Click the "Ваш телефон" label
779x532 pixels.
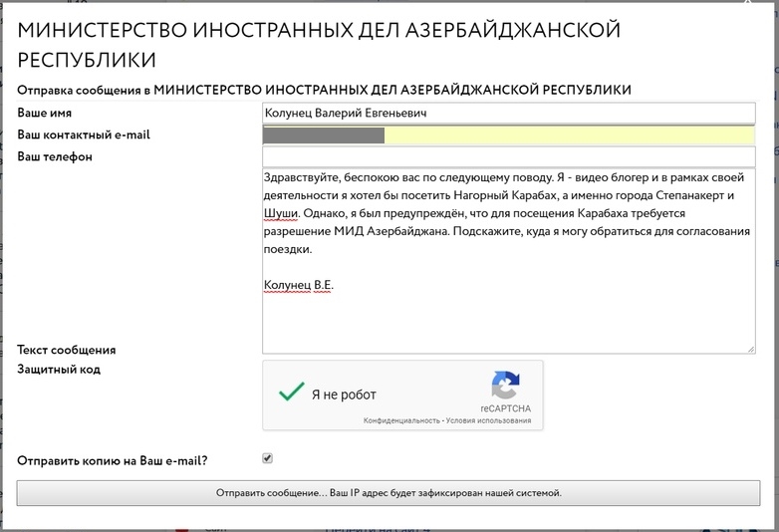55,156
